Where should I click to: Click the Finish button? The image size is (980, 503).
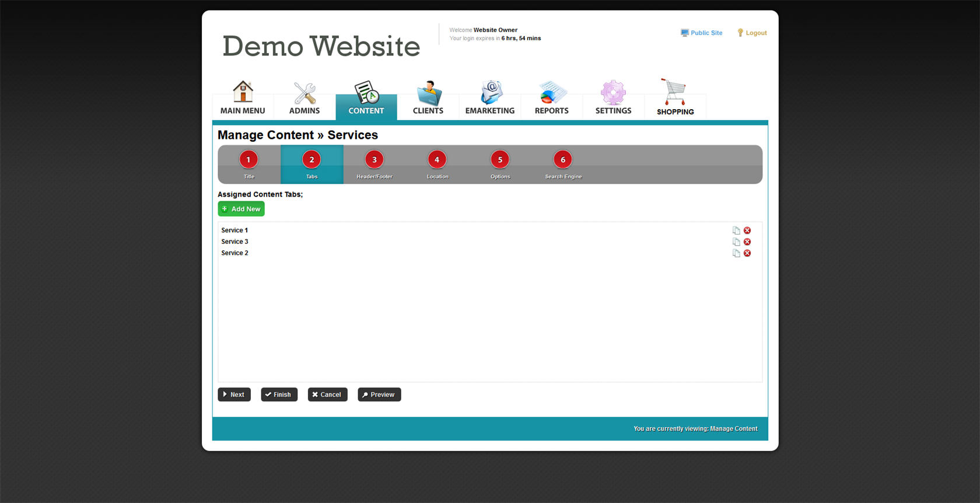pos(279,394)
